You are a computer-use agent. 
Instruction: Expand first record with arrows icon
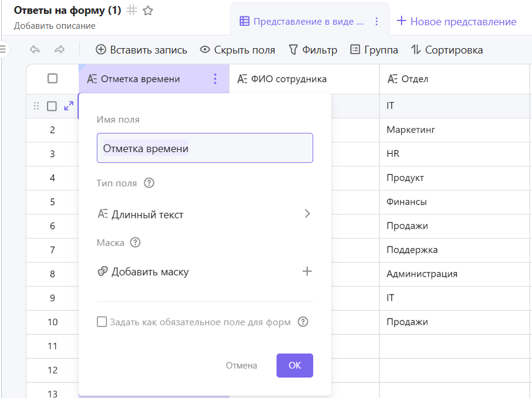tap(69, 106)
